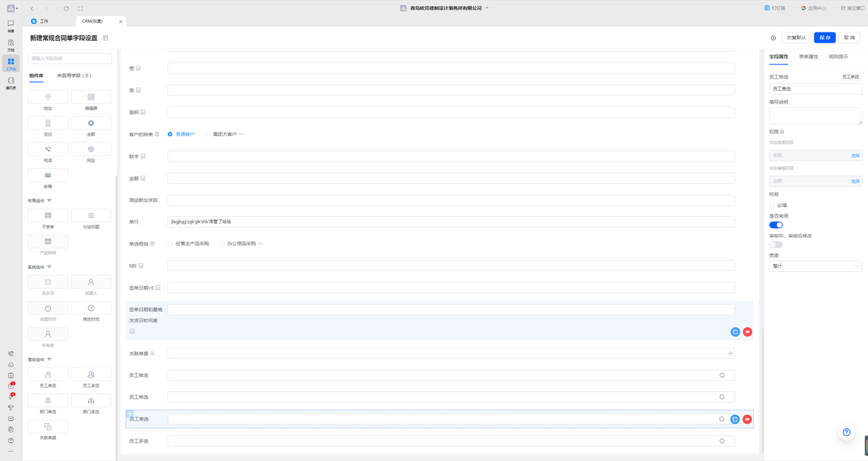This screenshot has height=461, width=868.
Task: Expand more options after 办公用品采购
Action: 260,243
